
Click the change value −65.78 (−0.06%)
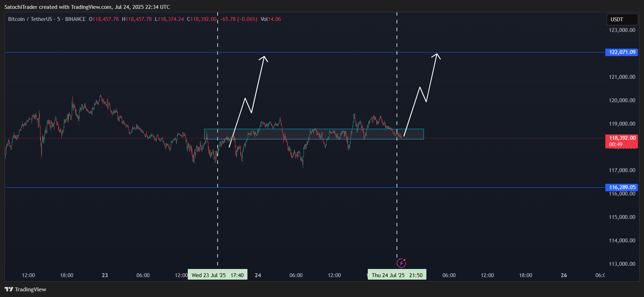(239, 19)
